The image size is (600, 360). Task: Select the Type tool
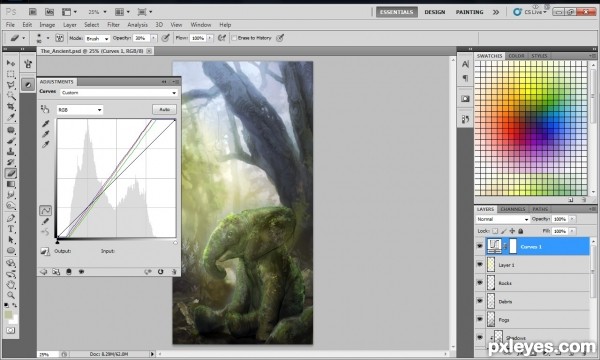[11, 229]
